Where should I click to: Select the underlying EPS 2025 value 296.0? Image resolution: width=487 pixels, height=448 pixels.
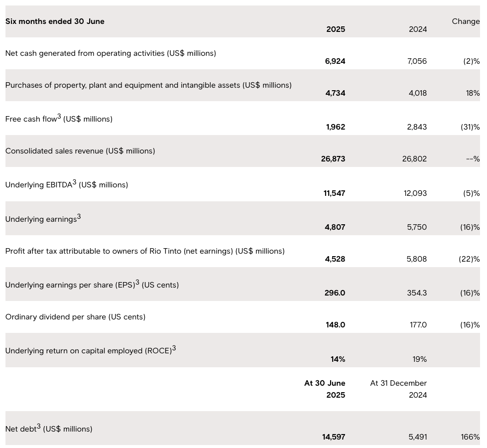pyautogui.click(x=335, y=293)
